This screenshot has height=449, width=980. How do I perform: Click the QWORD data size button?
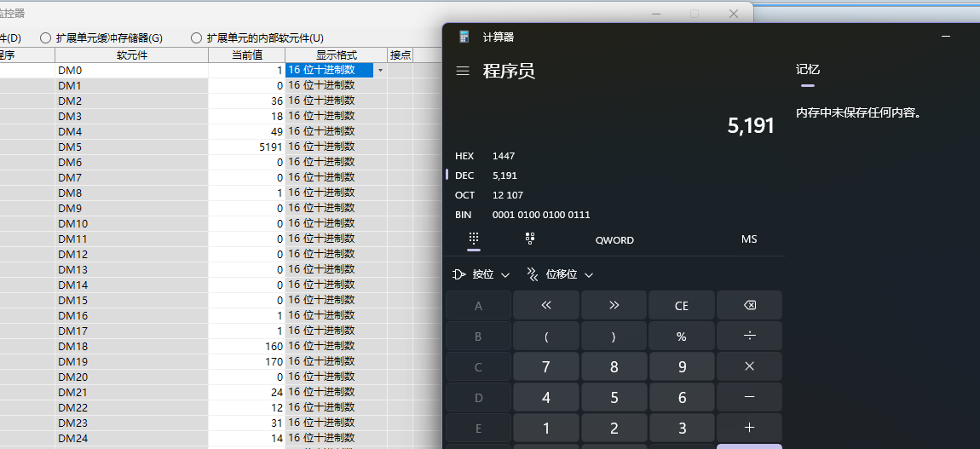[614, 240]
